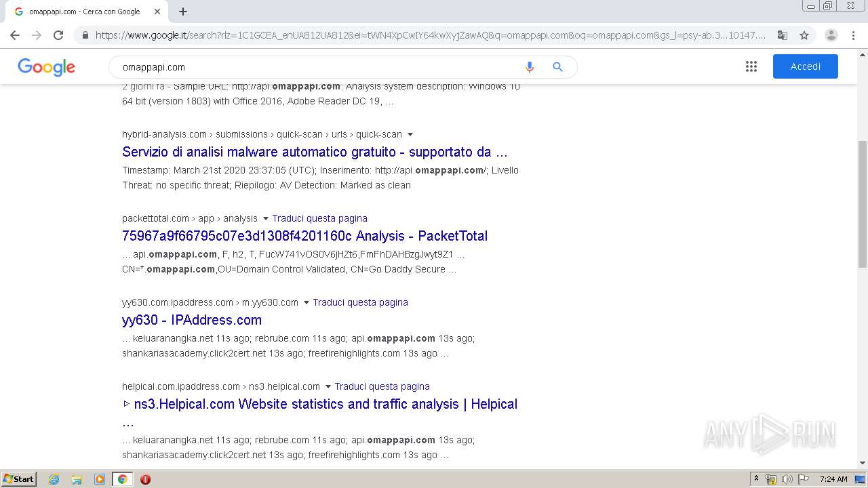Click the Accedi sign-in button
The image size is (868, 488).
click(806, 66)
